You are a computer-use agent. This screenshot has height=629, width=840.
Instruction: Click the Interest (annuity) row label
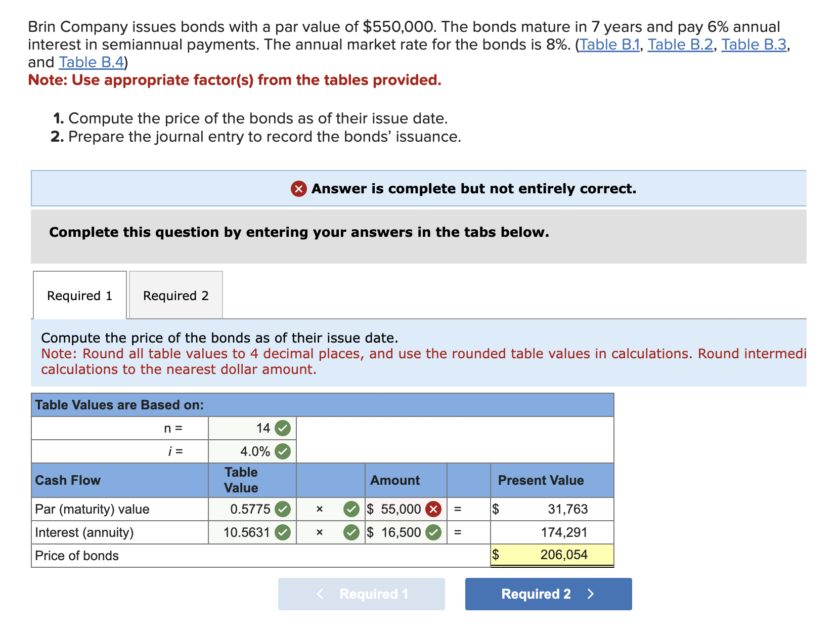coord(84,532)
